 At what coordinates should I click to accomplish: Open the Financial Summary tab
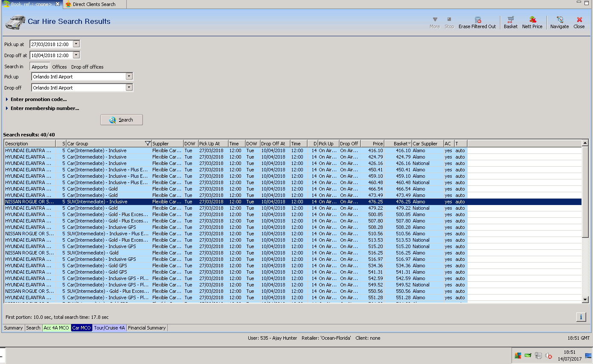coord(147,328)
